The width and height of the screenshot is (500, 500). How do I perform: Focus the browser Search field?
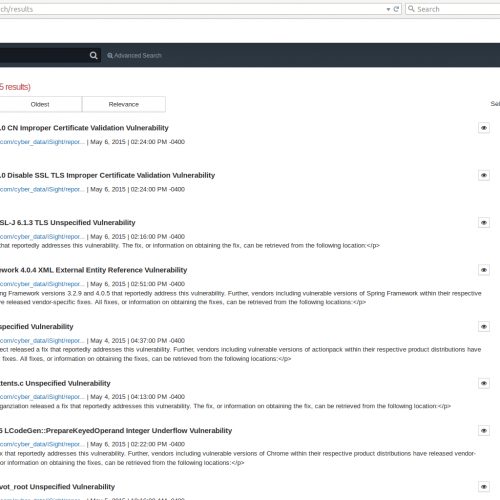point(453,9)
